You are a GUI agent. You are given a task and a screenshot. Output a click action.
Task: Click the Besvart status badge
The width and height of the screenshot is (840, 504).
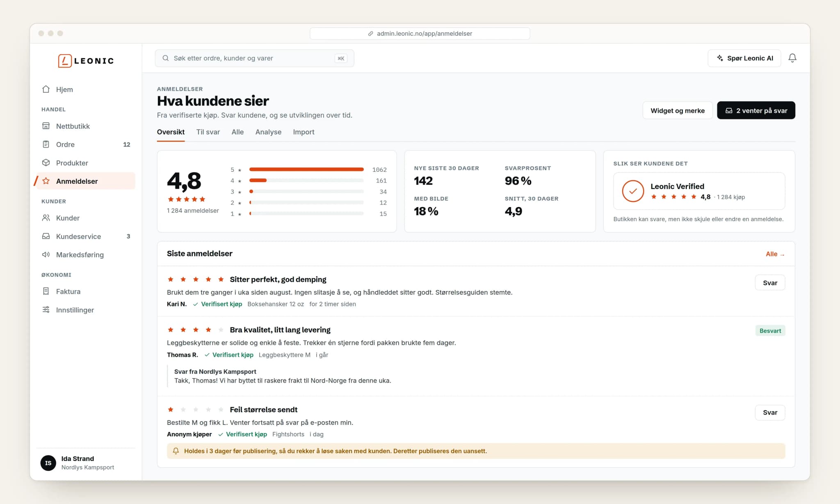point(770,331)
